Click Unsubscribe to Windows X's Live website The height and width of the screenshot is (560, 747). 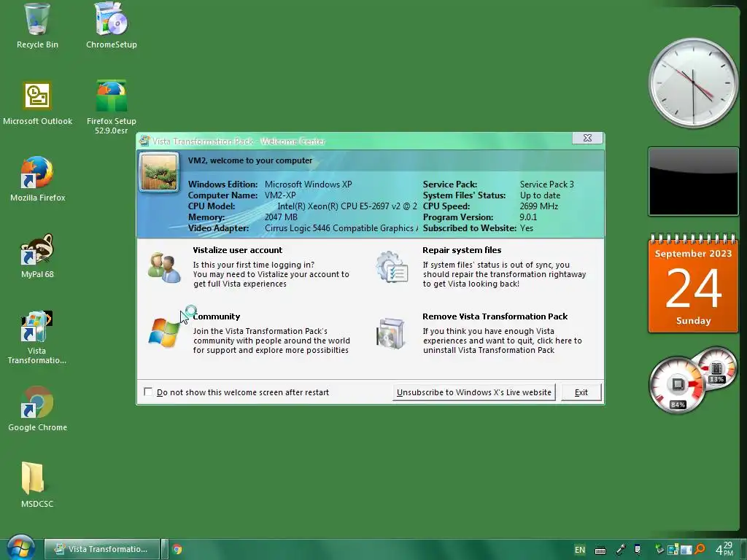[473, 392]
